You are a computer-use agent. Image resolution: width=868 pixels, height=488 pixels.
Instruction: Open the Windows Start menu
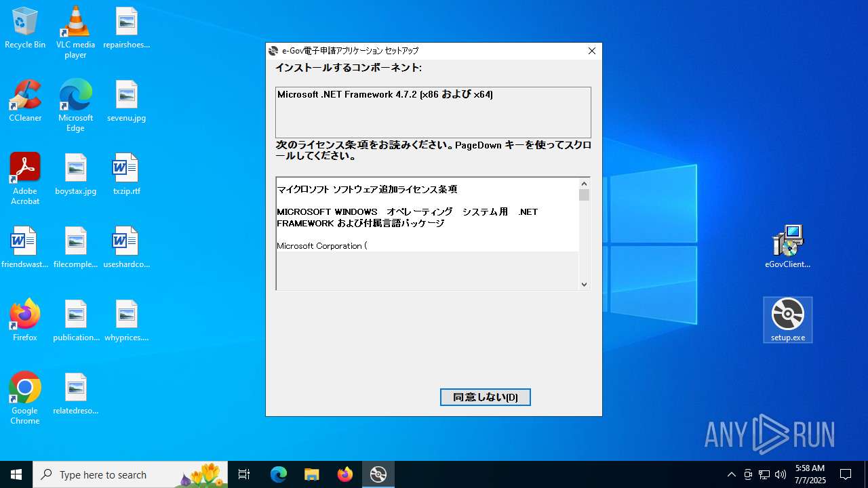(x=16, y=474)
